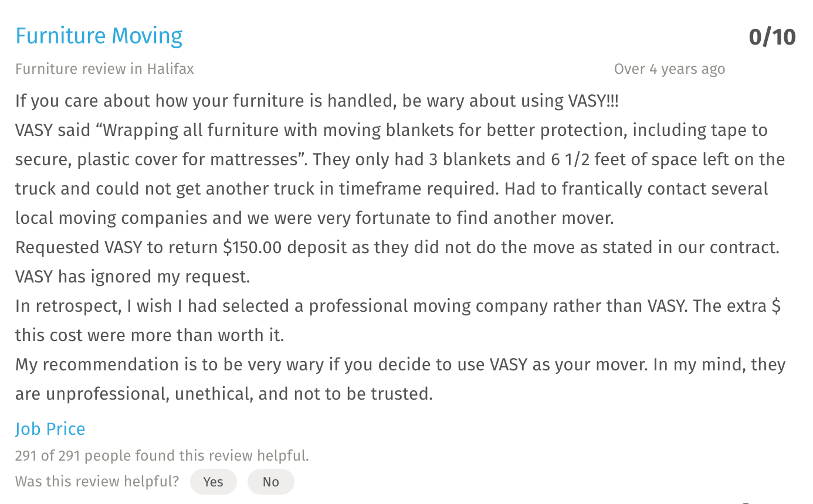Click the line starting 'local moving companies'
Viewport: 813px width, 504px height.
[x=314, y=218]
